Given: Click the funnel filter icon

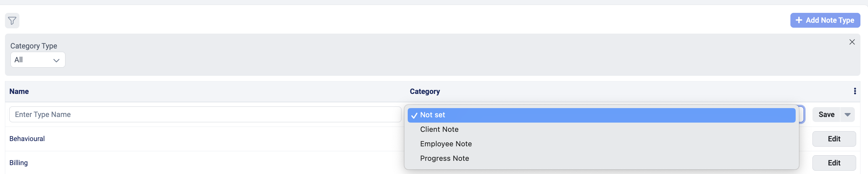Looking at the screenshot, I should tap(12, 21).
